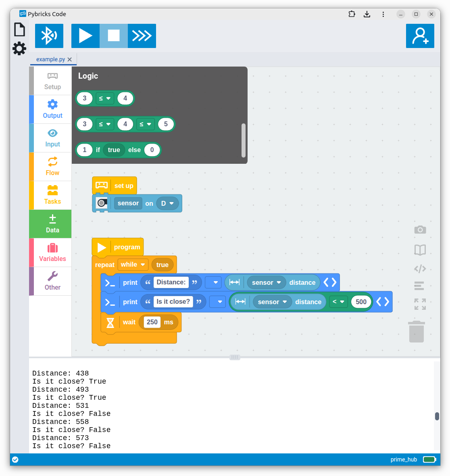
Task: Close the example.py tab
Action: click(x=70, y=60)
